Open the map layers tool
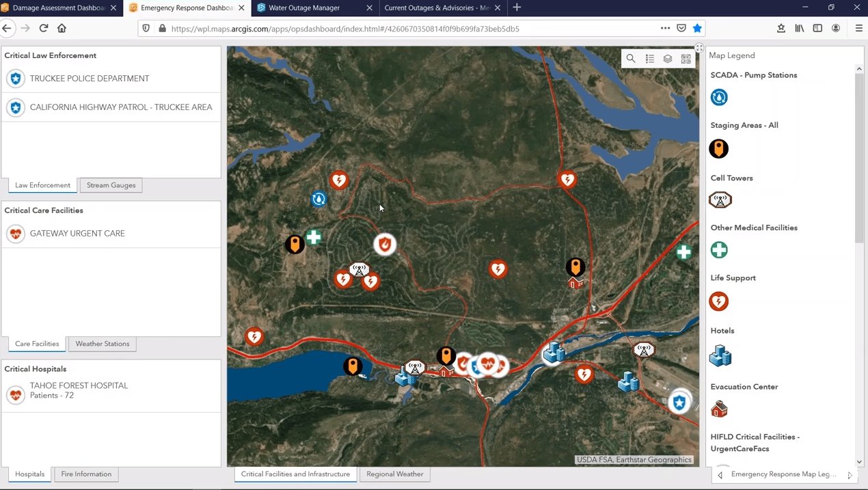This screenshot has height=490, width=868. coord(668,59)
